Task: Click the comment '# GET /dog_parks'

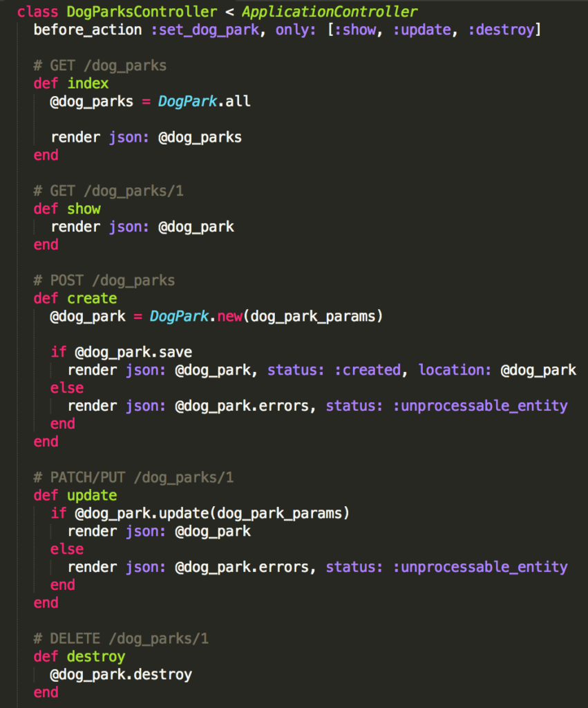Action: [99, 66]
